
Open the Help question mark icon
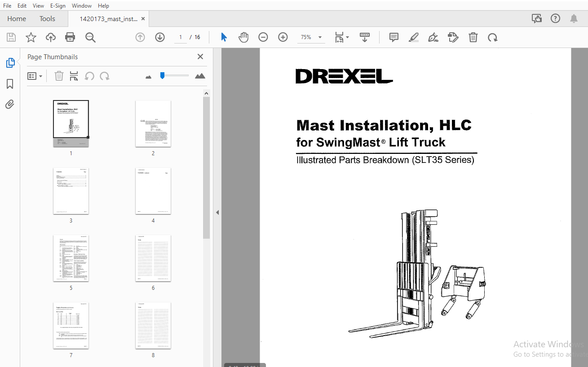[x=555, y=18]
